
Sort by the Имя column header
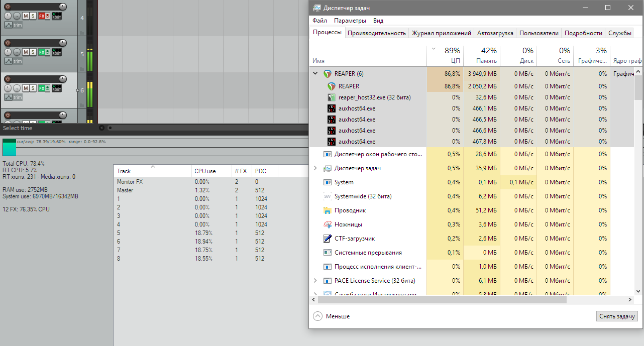[x=369, y=55]
